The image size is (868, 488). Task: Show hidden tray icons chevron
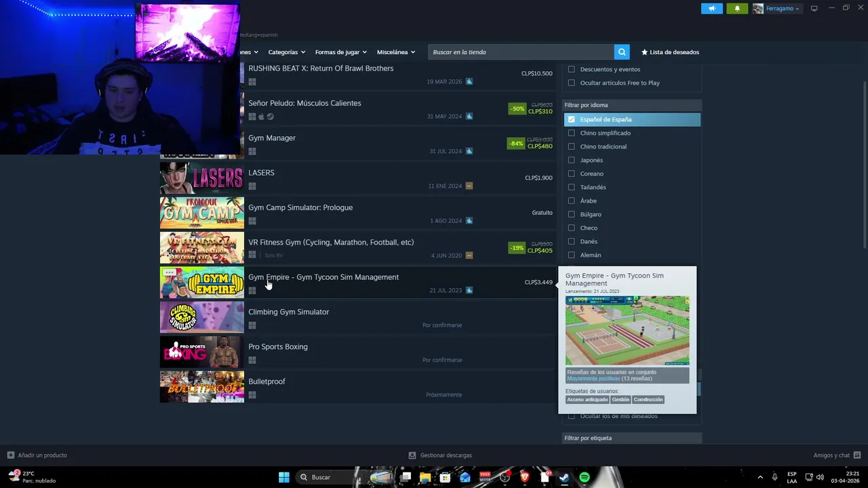[x=759, y=477]
